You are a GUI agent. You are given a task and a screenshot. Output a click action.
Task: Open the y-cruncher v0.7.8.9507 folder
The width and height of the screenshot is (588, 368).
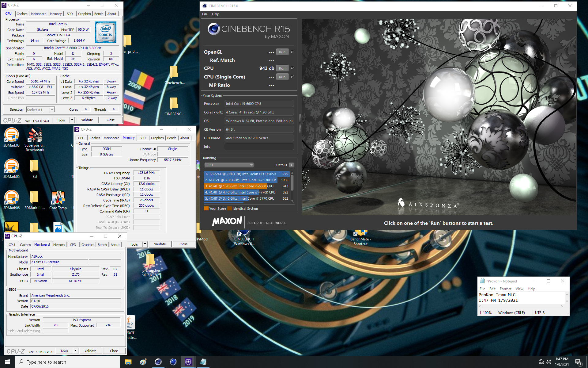(151, 266)
